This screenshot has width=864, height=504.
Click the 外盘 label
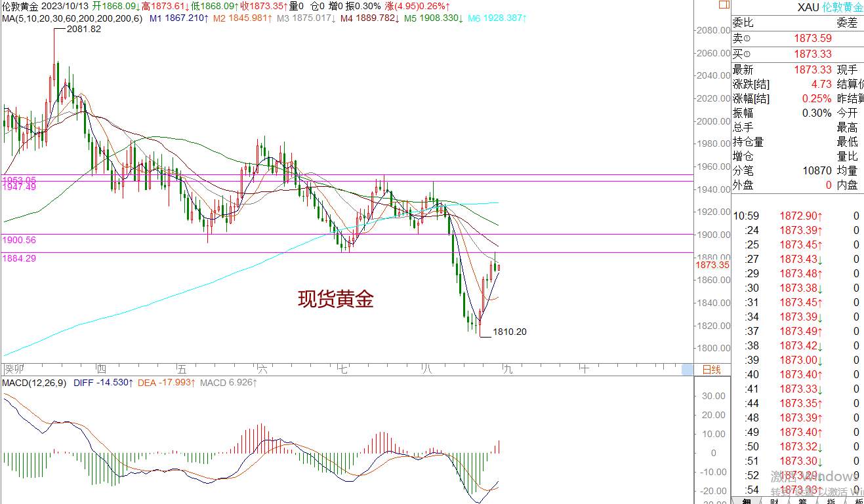(743, 185)
